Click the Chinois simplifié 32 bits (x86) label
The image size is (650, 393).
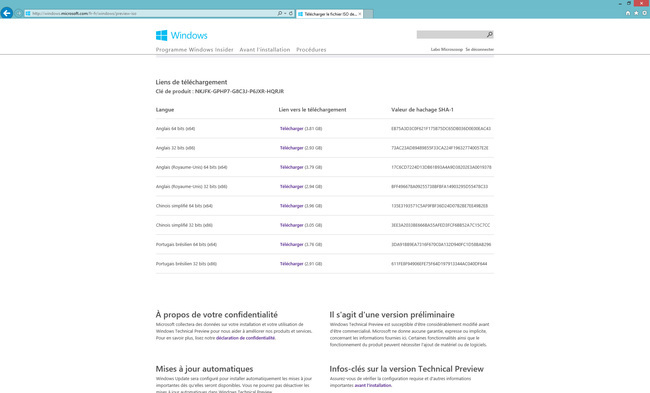click(x=184, y=225)
